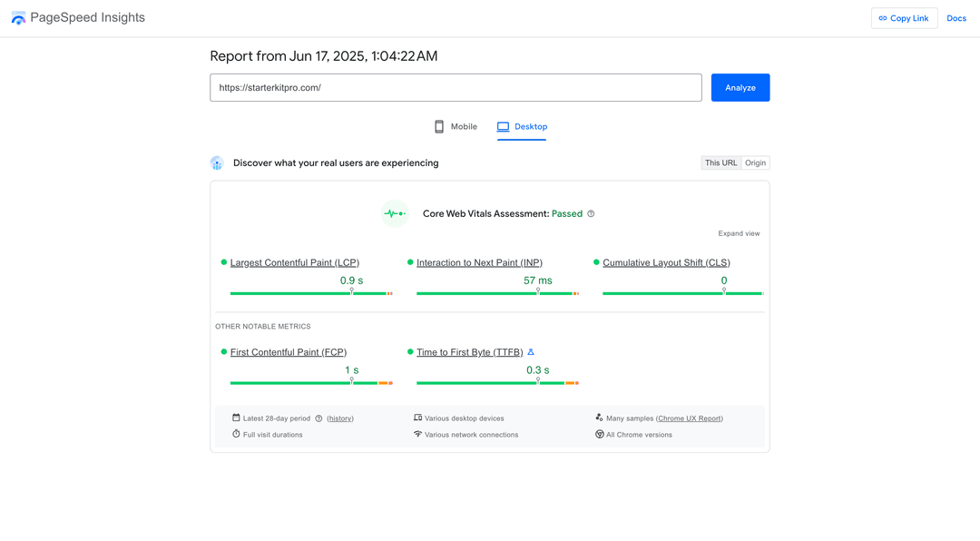Open Largest Contentful Paint (LCP) link
Image resolution: width=980 pixels, height=541 pixels.
pos(294,262)
